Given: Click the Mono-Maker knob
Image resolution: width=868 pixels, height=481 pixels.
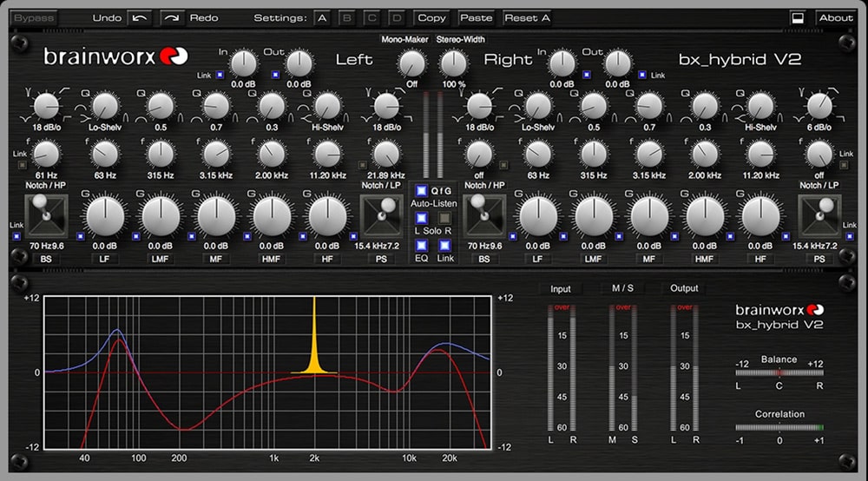Looking at the screenshot, I should pos(411,63).
